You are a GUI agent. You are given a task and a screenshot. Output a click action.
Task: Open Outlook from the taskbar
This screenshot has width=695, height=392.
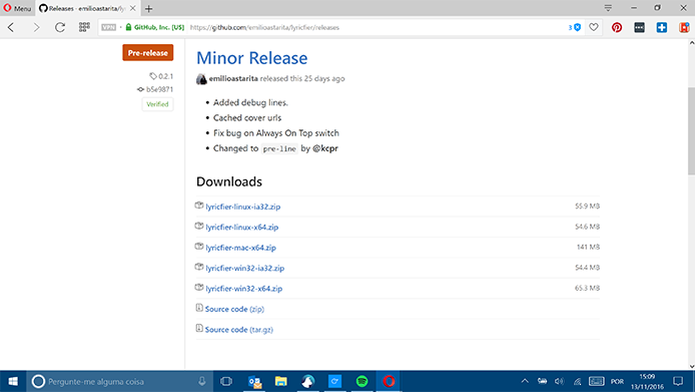tap(255, 381)
